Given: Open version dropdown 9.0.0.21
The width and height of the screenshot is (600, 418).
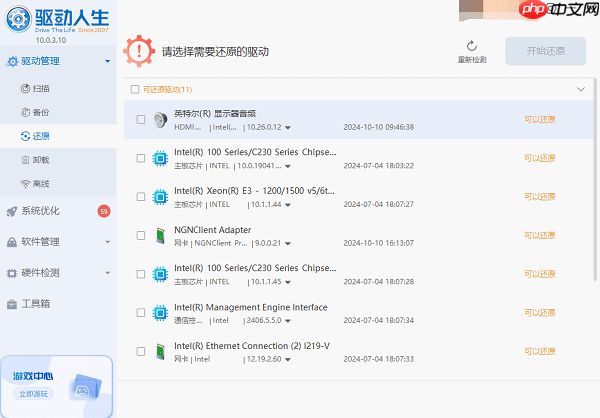Looking at the screenshot, I should tap(288, 244).
